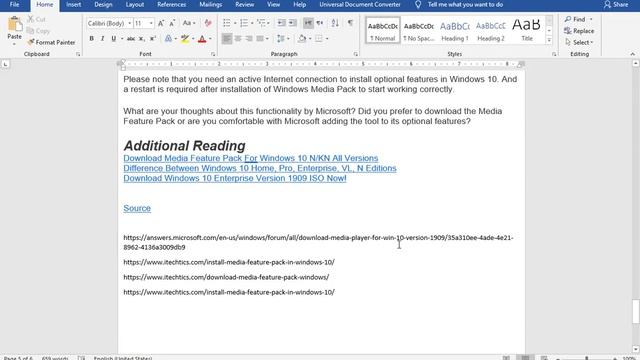Screen dimensions: 640x360
Task: Select the Heading 1 style
Action: 455,30
